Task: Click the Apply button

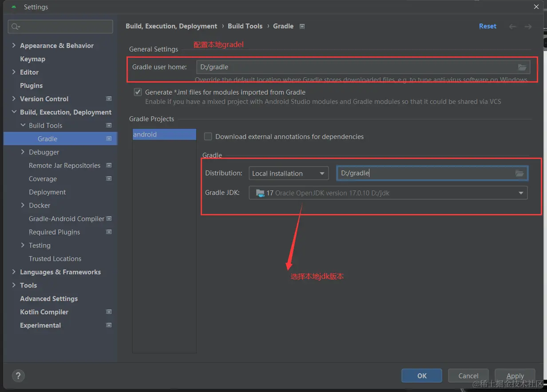Action: (515, 376)
